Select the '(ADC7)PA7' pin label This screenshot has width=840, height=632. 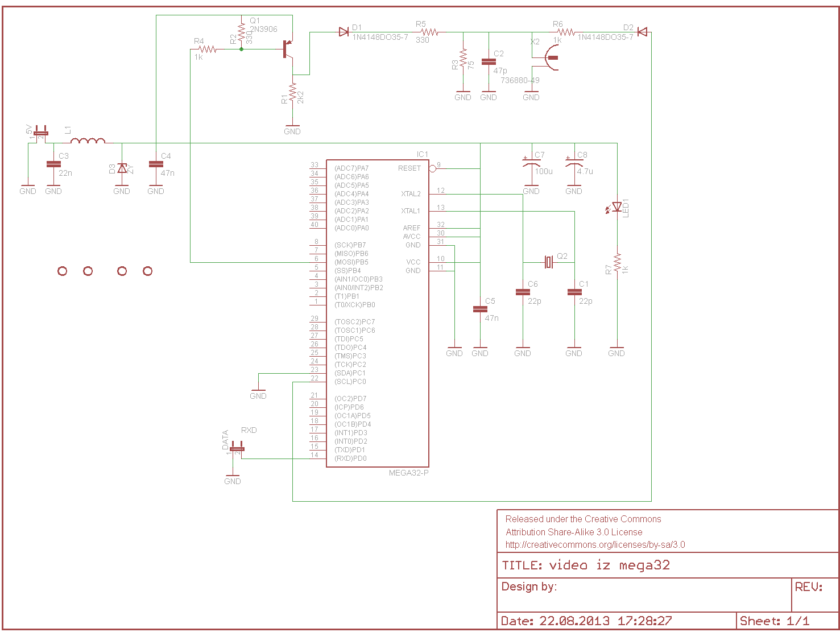pos(351,168)
